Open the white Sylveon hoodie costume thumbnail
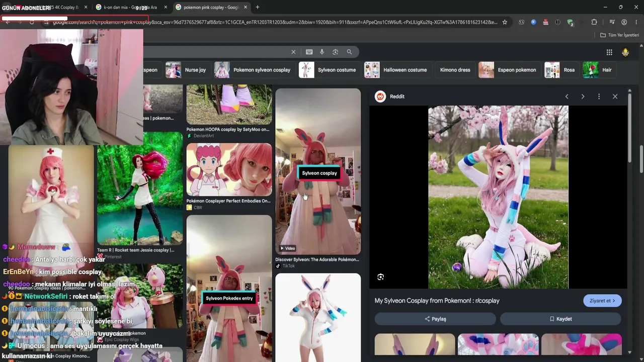This screenshot has height=362, width=644. [318, 317]
